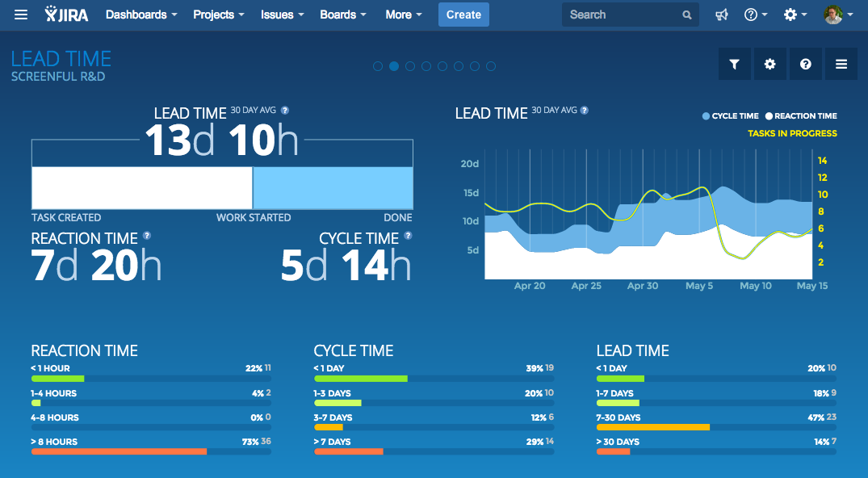Click the 39% value for Cycle <1 DAY

(x=535, y=368)
